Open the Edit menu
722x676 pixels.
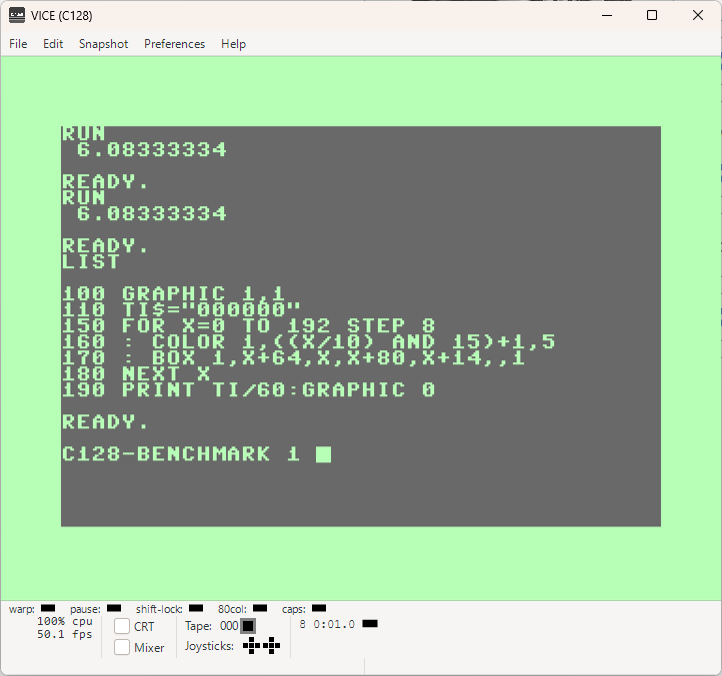click(x=53, y=44)
